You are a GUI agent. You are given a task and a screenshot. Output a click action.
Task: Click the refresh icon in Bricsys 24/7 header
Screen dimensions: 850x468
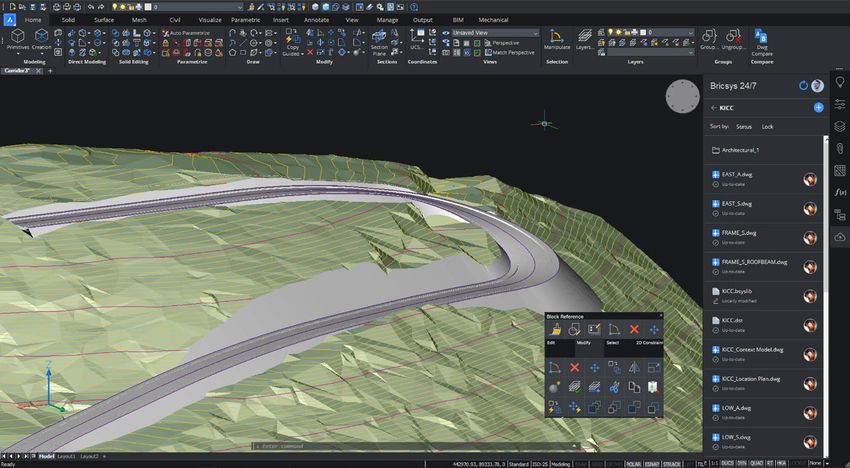point(803,86)
